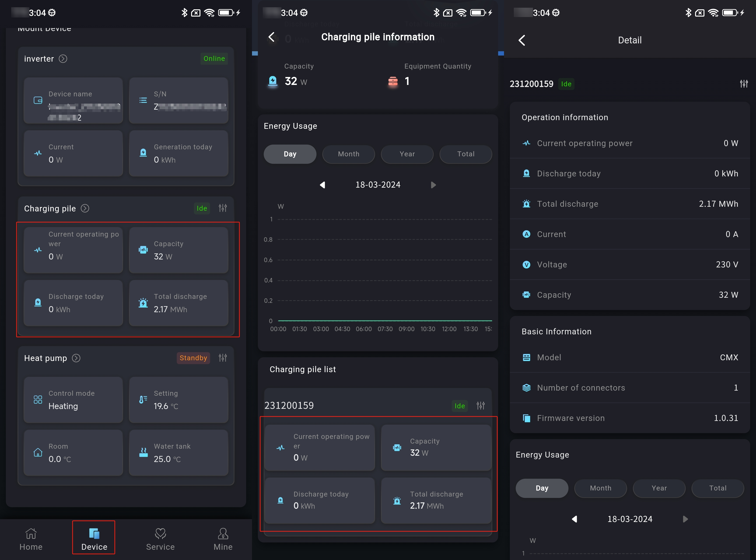756x560 pixels.
Task: Switch to the Service tab
Action: click(160, 539)
